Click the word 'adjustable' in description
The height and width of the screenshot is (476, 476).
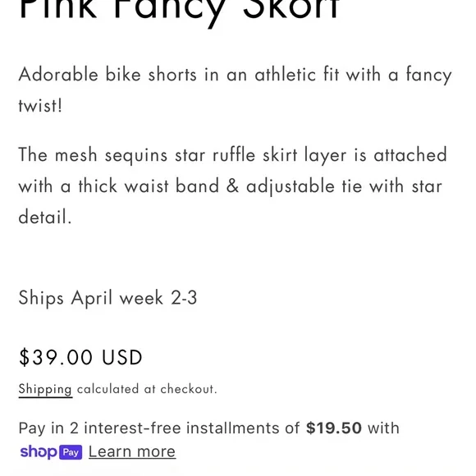[x=291, y=187]
